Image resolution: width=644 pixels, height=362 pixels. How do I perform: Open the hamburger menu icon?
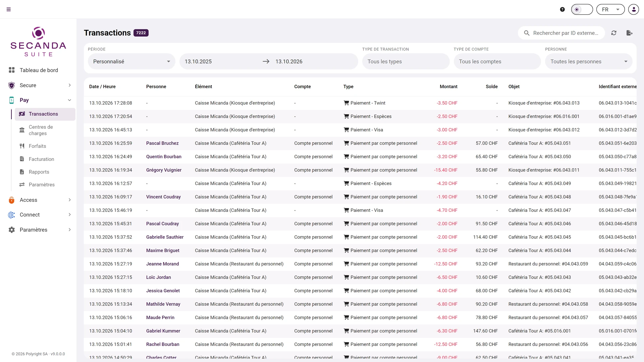tap(9, 9)
